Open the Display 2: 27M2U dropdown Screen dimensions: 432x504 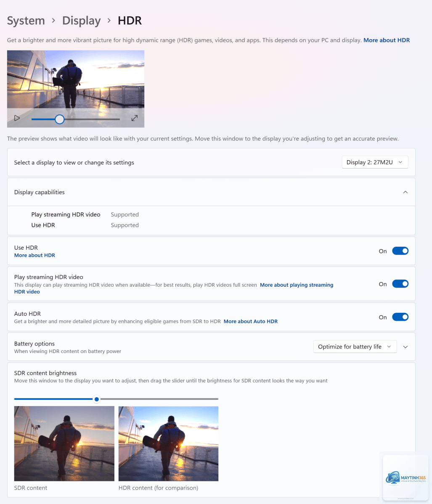pyautogui.click(x=375, y=162)
